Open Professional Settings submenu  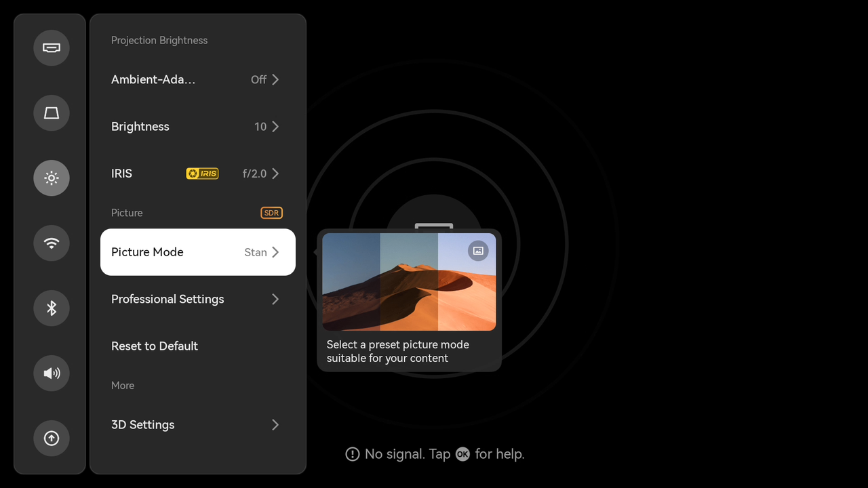(197, 299)
